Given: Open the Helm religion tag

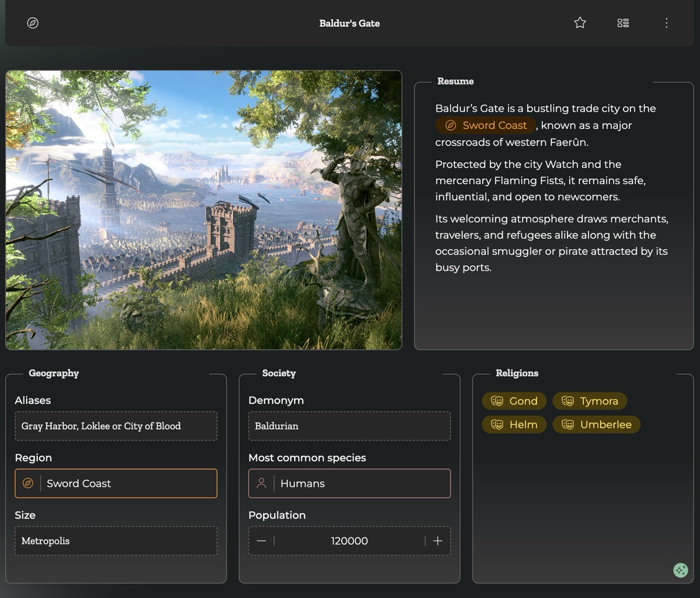Looking at the screenshot, I should coord(514,425).
